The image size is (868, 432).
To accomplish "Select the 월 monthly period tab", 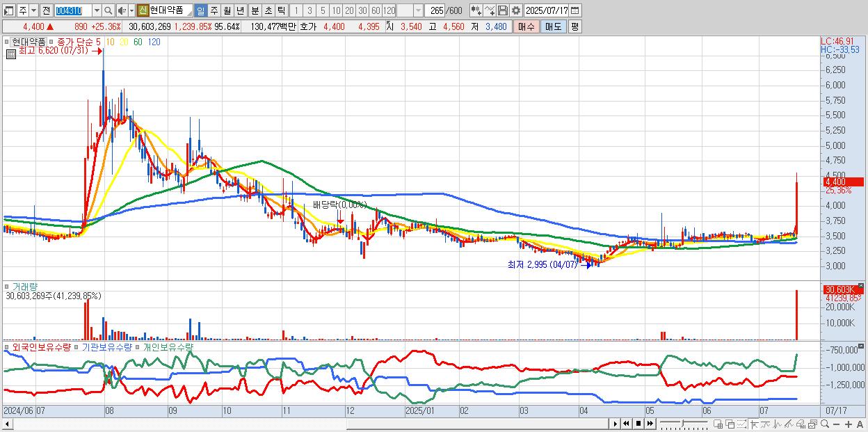I will click(x=227, y=10).
